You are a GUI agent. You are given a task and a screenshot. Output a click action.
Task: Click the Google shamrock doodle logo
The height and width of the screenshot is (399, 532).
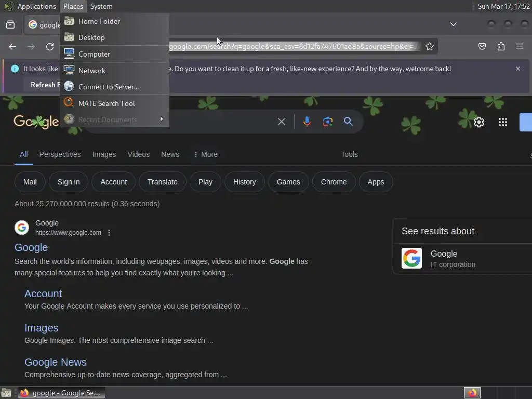(x=36, y=122)
